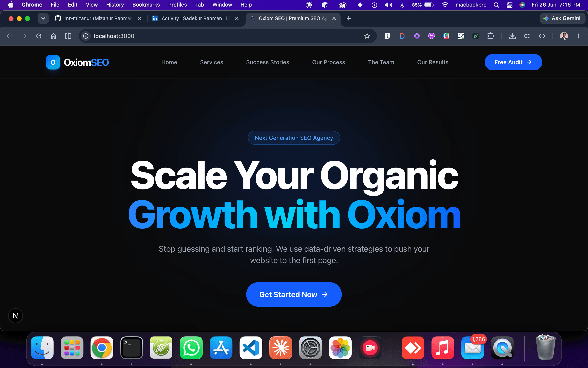Click the blue D extension icon
This screenshot has height=368, width=588.
402,36
